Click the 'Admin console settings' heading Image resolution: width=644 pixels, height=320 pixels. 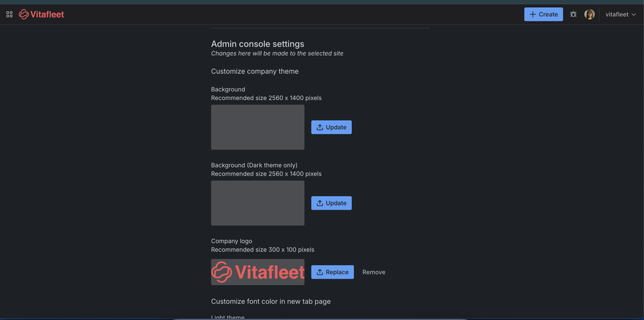coord(257,43)
